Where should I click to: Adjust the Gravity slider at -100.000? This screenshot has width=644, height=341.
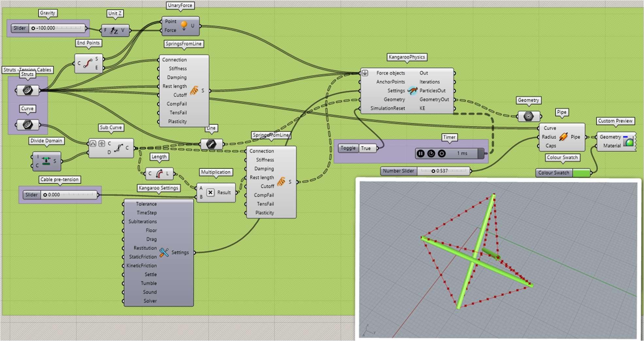point(57,28)
